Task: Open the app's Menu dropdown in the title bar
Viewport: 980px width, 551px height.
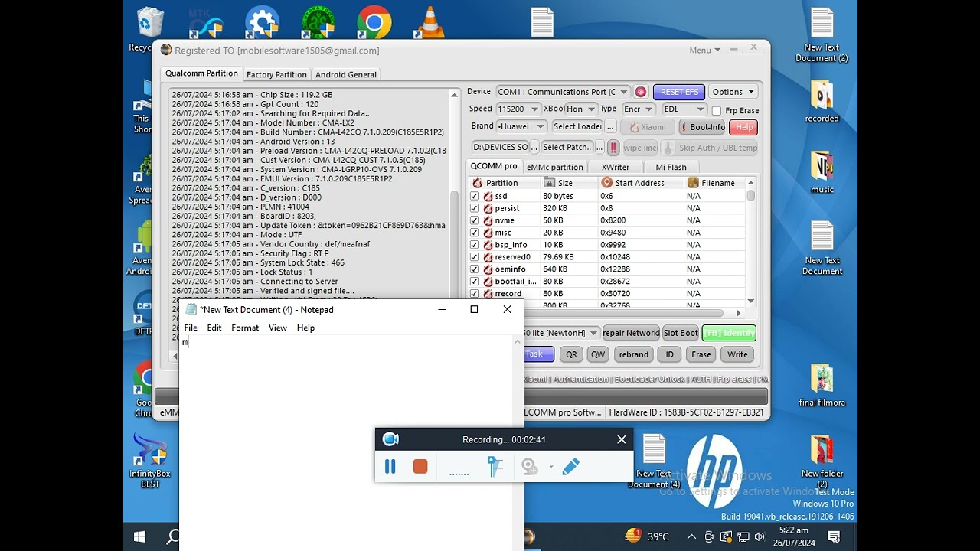Action: tap(704, 51)
